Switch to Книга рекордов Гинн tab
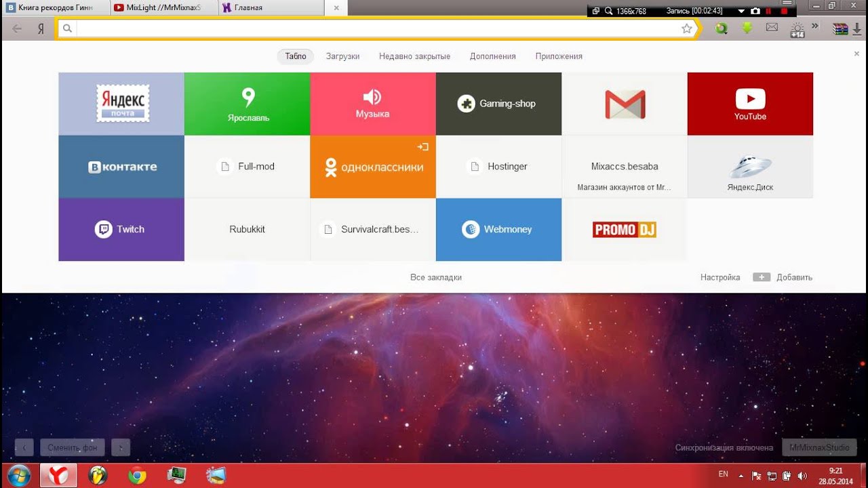 [55, 7]
